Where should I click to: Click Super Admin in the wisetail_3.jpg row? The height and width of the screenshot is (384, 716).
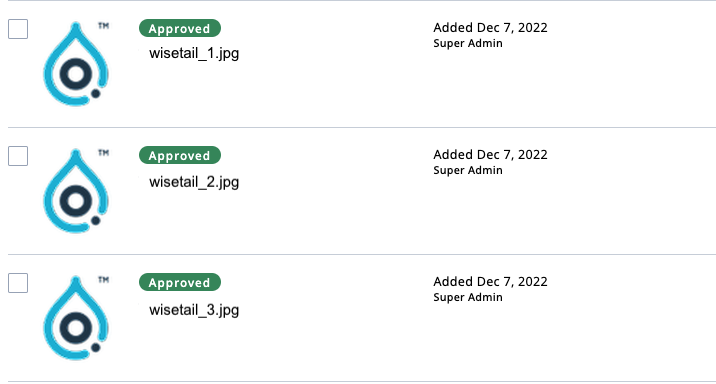pyautogui.click(x=468, y=297)
